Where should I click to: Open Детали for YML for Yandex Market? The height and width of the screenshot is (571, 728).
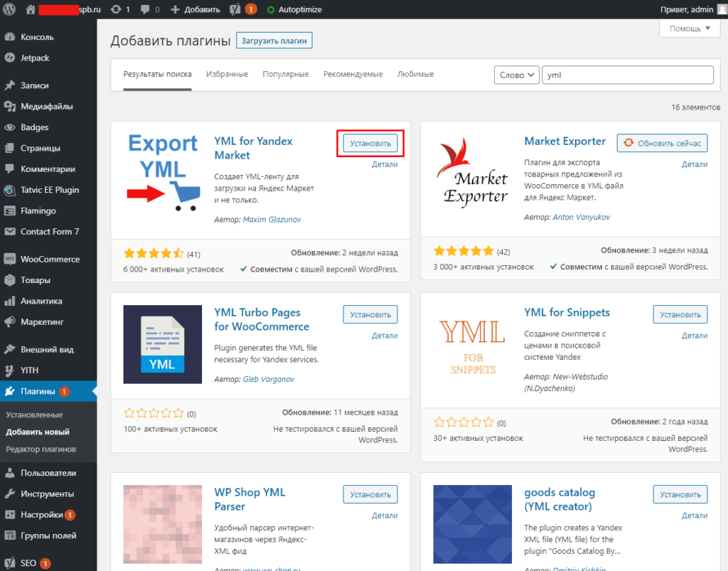pos(385,164)
